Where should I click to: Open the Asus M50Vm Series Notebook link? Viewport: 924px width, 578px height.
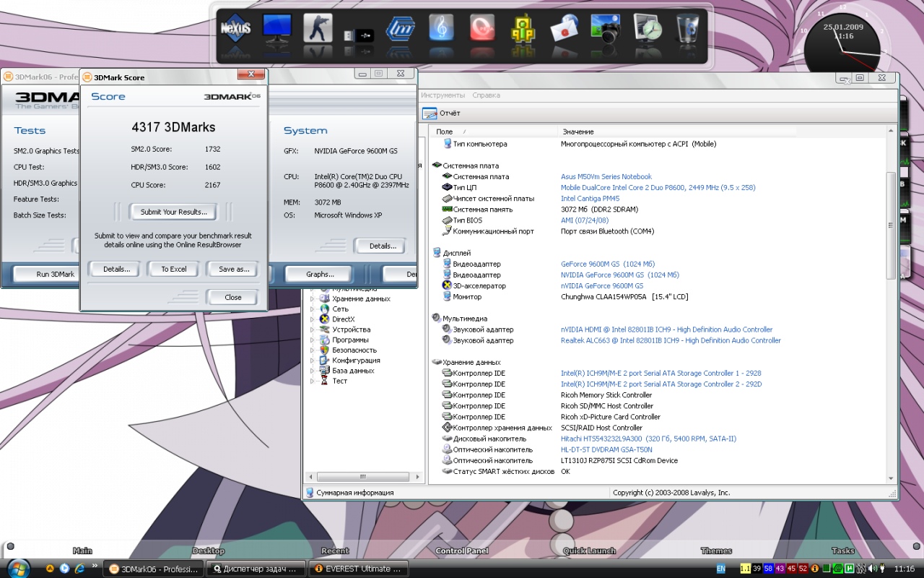[x=606, y=176]
